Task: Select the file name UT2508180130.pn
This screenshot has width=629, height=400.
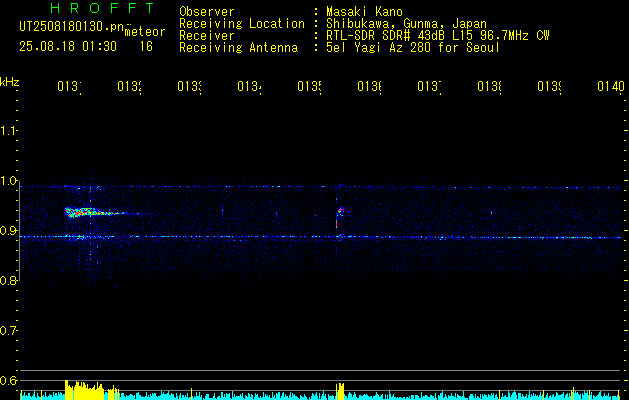Action: (72, 27)
